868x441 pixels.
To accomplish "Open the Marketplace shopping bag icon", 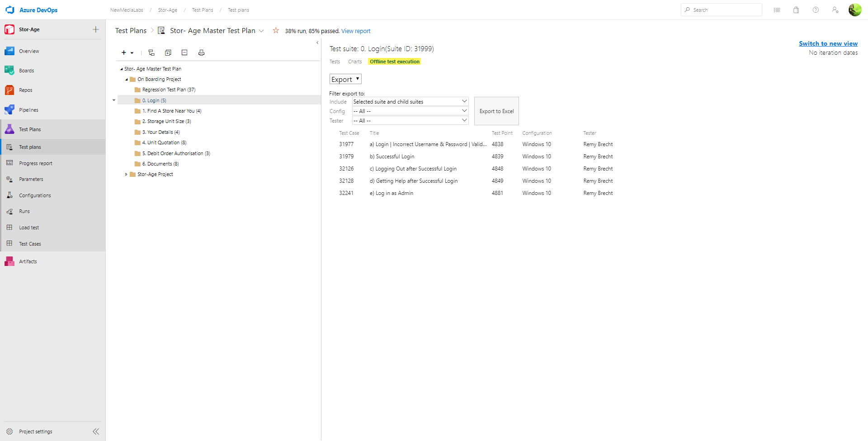I will tap(796, 10).
